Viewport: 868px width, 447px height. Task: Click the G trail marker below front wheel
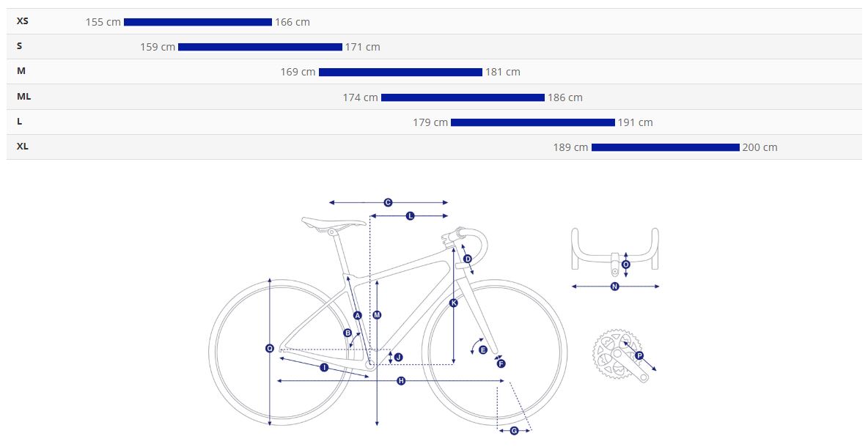pyautogui.click(x=514, y=430)
